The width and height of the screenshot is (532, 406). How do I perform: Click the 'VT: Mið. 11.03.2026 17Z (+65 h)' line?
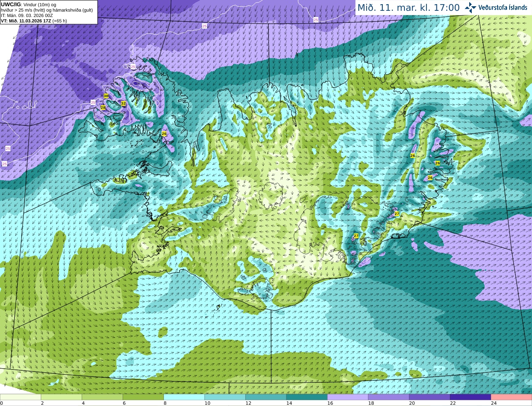click(x=34, y=21)
